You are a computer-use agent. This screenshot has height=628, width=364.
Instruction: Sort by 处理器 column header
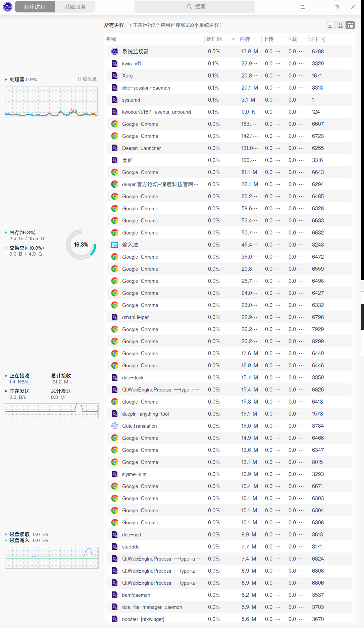pos(214,39)
